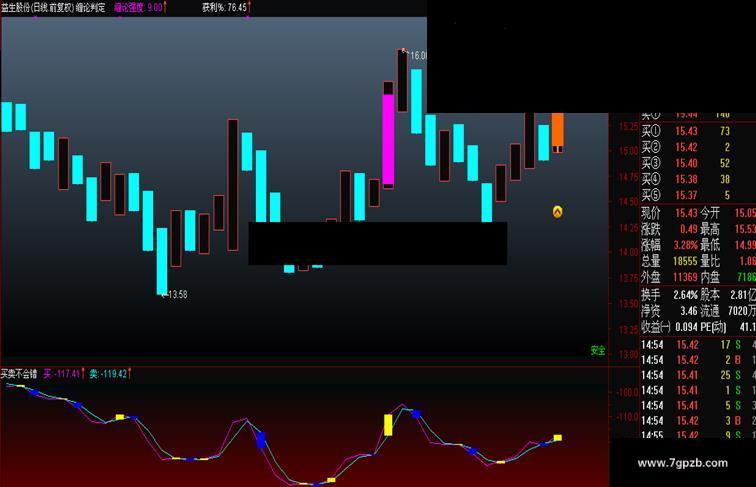Select the 14:54 tick with volume 17 S
Screen dimensions: 756x487
pos(698,345)
